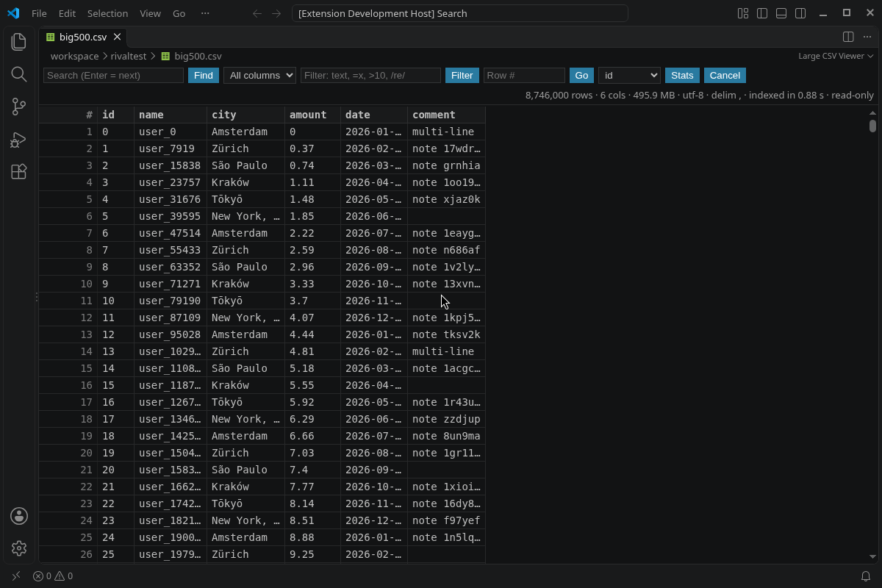Close the big500.csv tab

click(x=117, y=37)
